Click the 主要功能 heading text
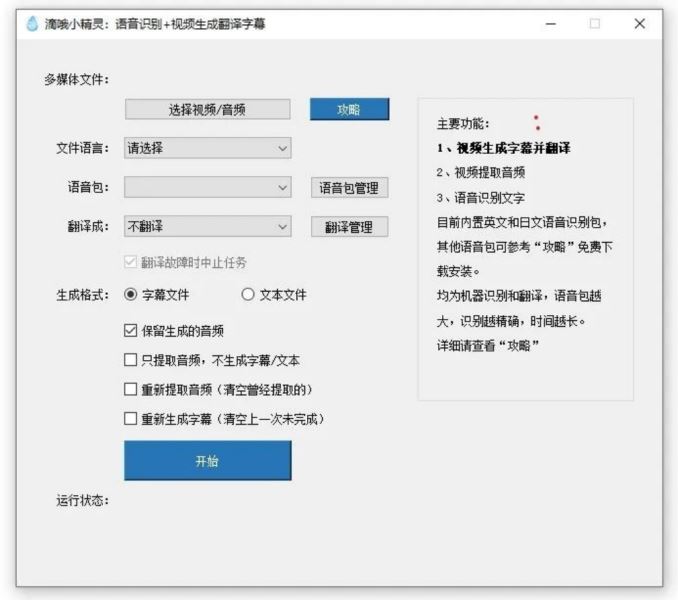This screenshot has width=678, height=600. tap(463, 124)
